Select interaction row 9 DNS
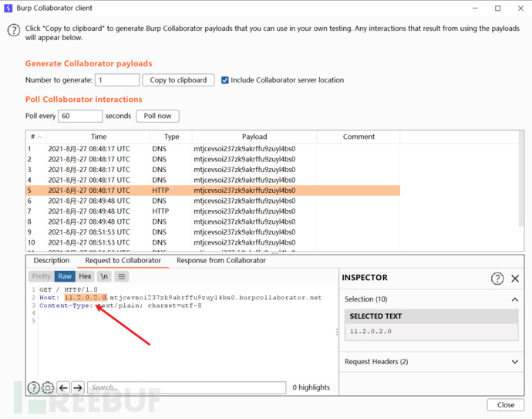 coord(213,232)
